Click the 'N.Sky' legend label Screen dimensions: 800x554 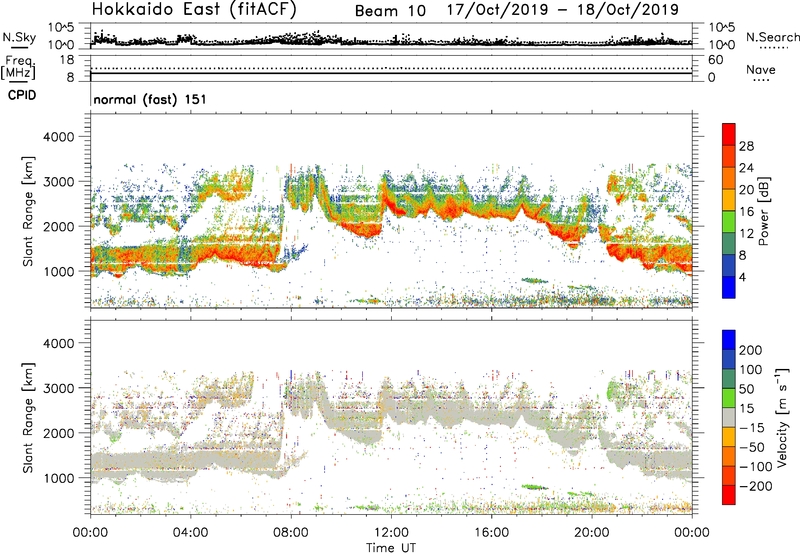coord(19,38)
